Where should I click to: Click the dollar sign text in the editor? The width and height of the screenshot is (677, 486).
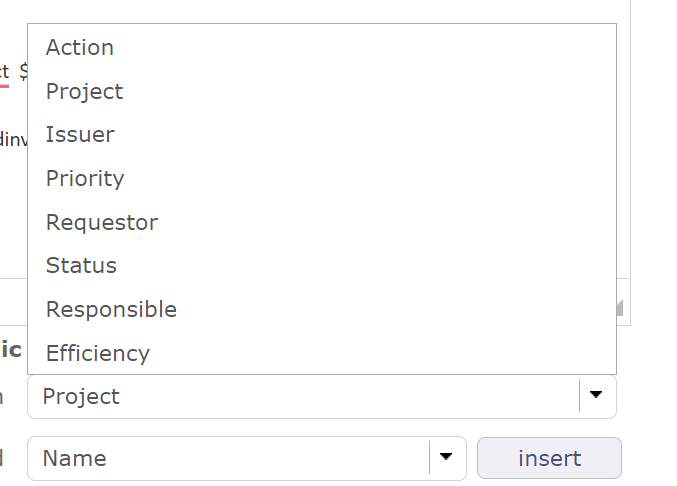coord(23,72)
